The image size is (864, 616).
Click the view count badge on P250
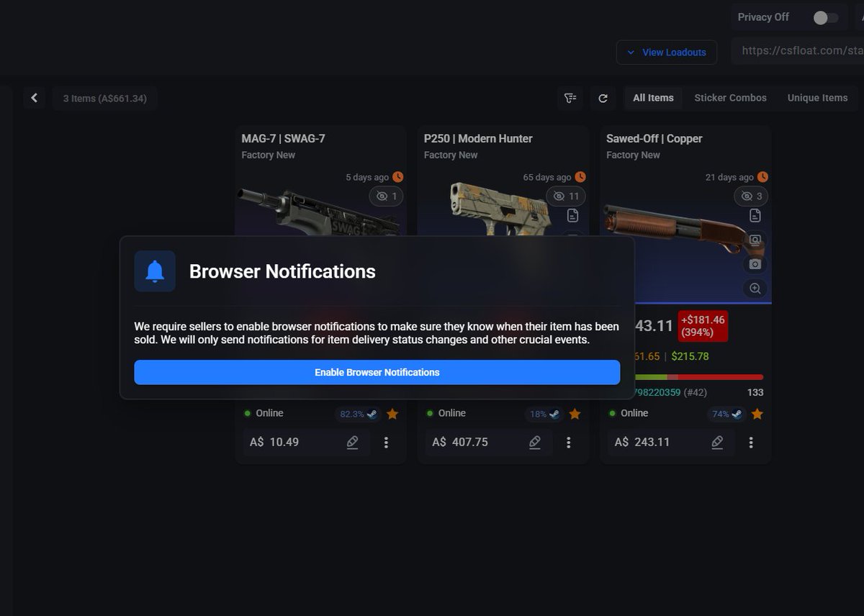point(566,196)
